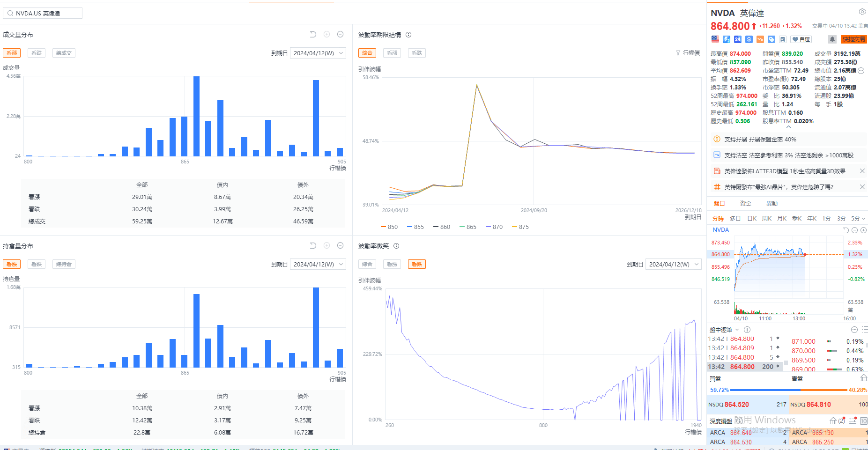Select the 月K chart tab
The height and width of the screenshot is (450, 868).
tap(782, 219)
